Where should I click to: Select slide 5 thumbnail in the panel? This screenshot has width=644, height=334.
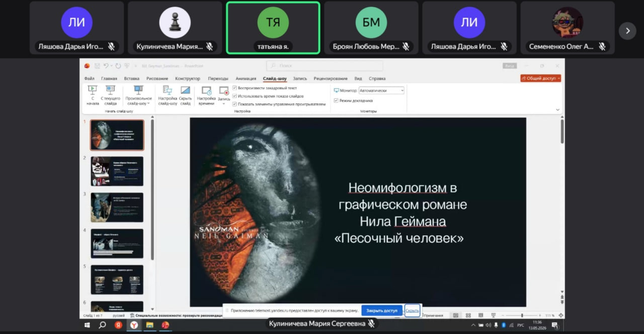(117, 280)
